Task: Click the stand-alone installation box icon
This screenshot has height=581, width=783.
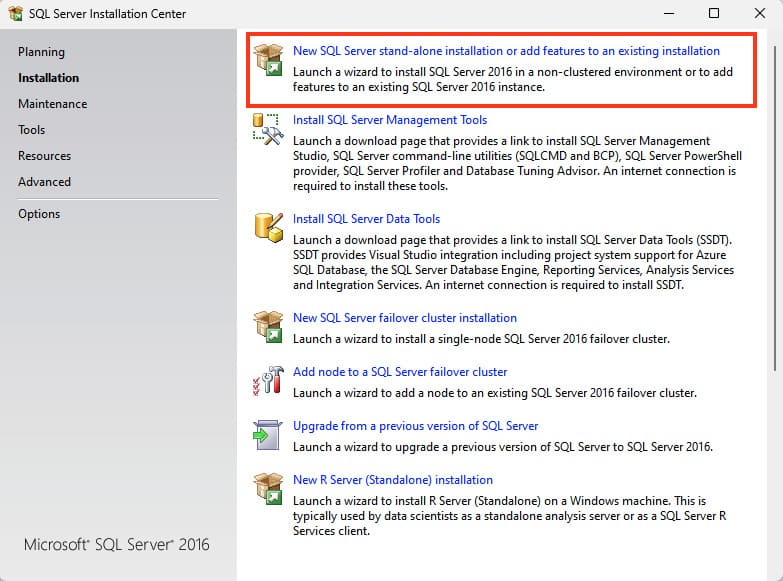Action: pyautogui.click(x=269, y=59)
